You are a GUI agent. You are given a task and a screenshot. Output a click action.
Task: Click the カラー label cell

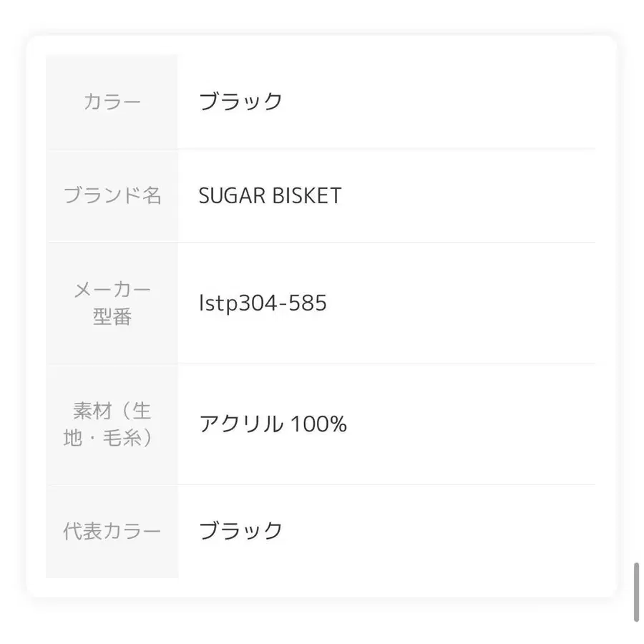click(x=112, y=102)
